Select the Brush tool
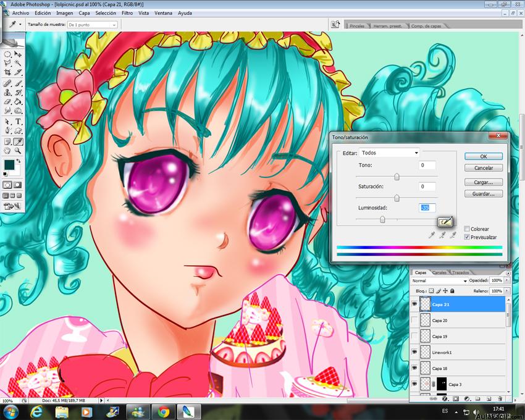 (x=18, y=83)
